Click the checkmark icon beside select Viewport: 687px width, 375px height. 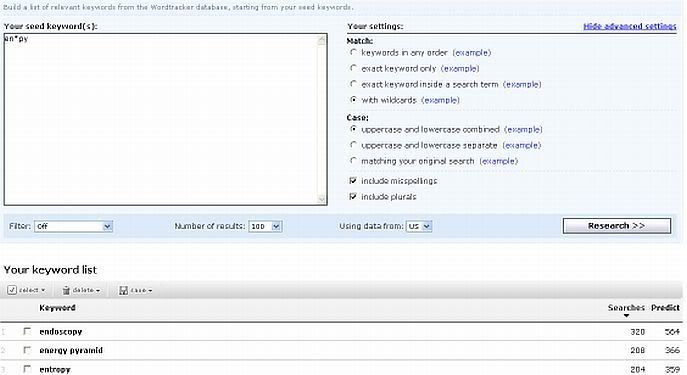tap(12, 290)
